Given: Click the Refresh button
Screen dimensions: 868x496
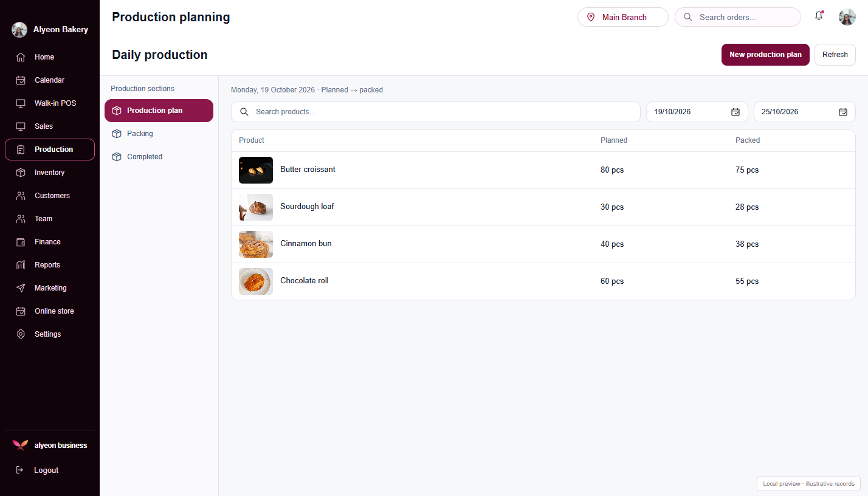Looking at the screenshot, I should (835, 55).
